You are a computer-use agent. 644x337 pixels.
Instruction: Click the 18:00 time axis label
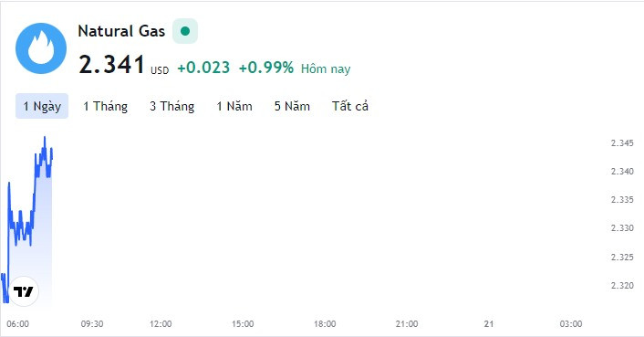(x=325, y=324)
